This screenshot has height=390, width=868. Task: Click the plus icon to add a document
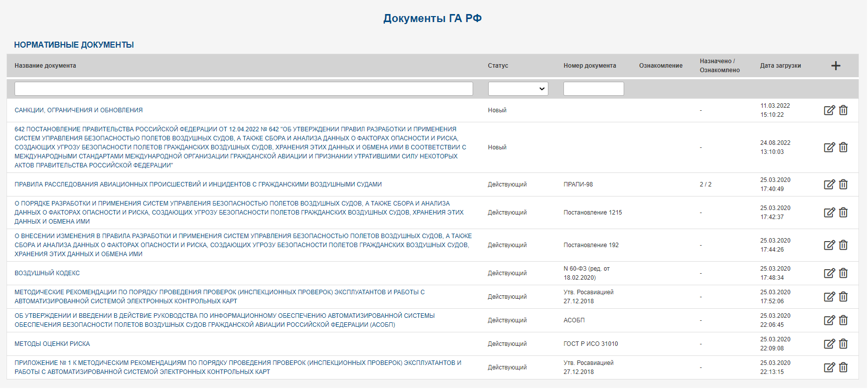tap(835, 66)
